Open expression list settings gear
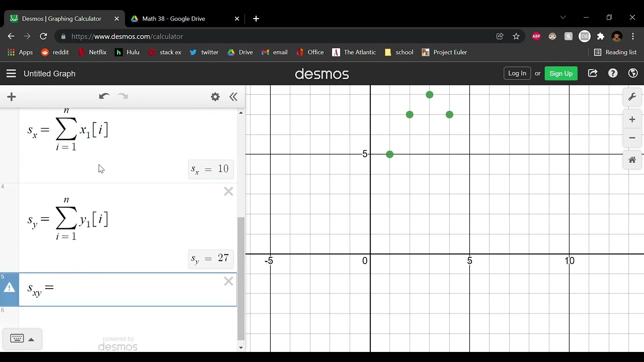 (215, 97)
